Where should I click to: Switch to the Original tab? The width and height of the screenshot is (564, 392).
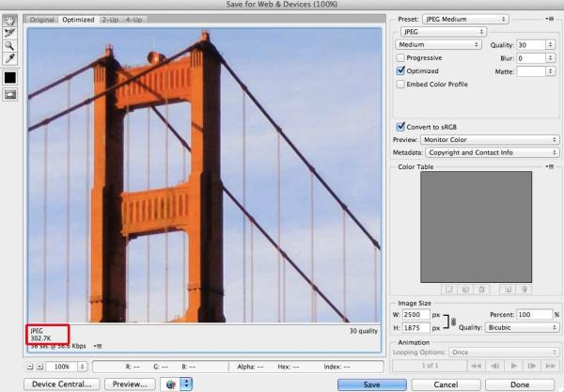(x=42, y=19)
